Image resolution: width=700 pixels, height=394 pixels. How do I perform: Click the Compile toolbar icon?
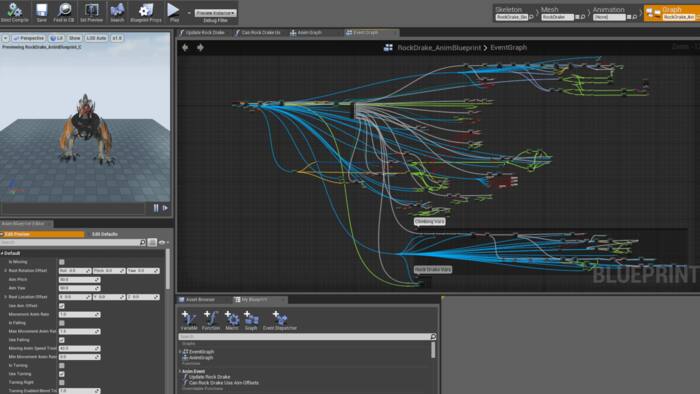pos(14,11)
